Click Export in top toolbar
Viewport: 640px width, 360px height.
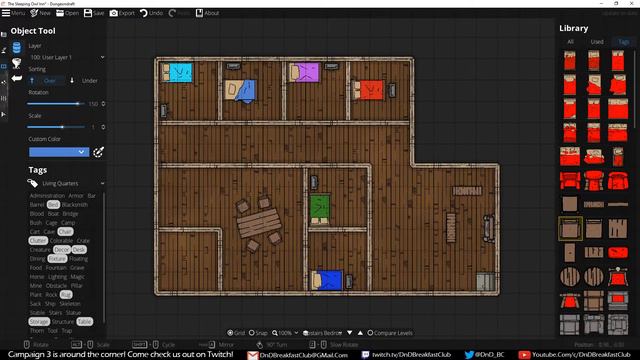[122, 13]
